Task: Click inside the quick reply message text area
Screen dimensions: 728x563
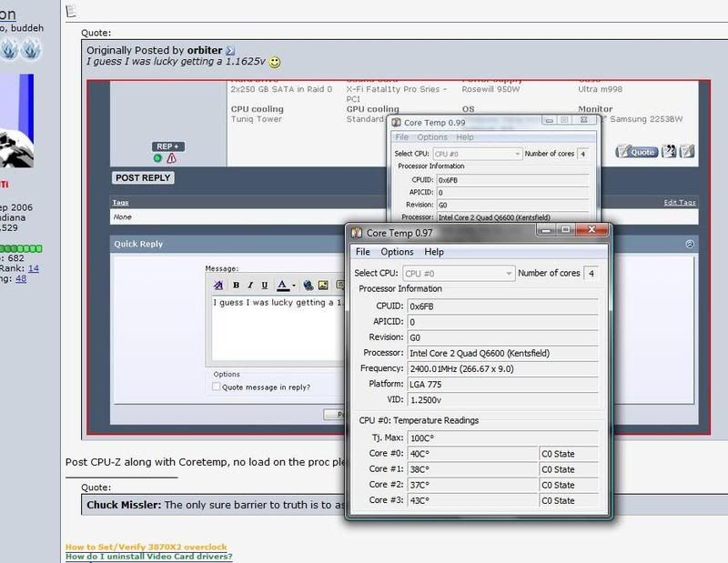Action: click(278, 327)
